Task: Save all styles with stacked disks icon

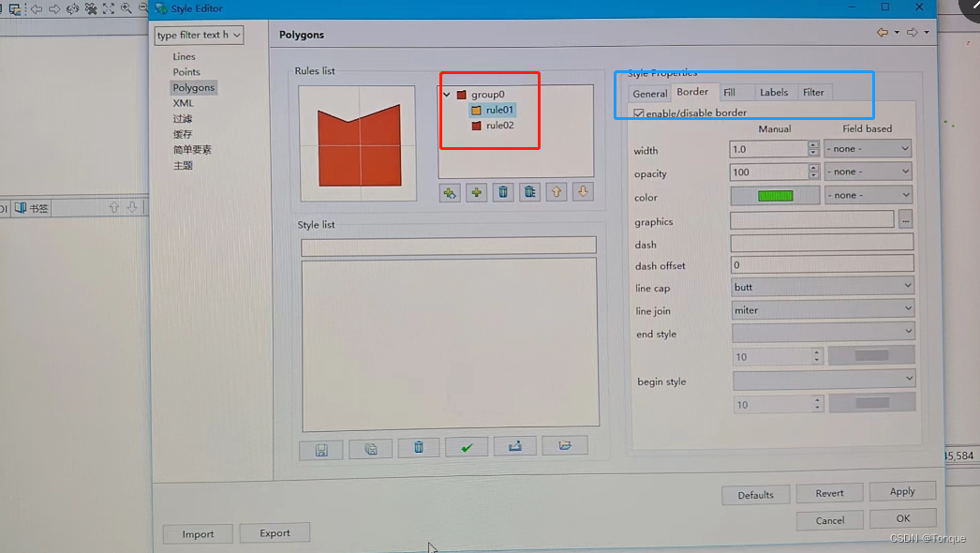Action: [x=371, y=449]
